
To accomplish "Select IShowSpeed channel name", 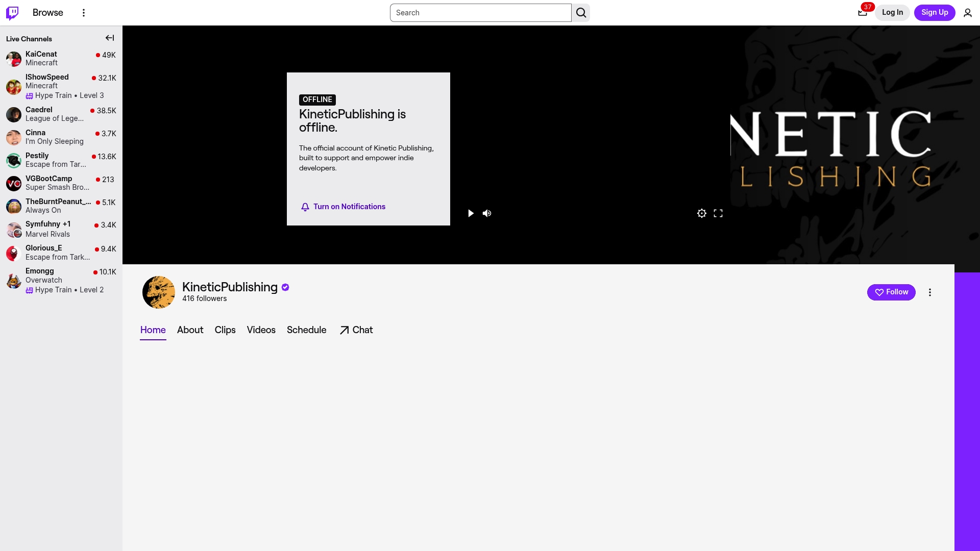I will tap(47, 77).
